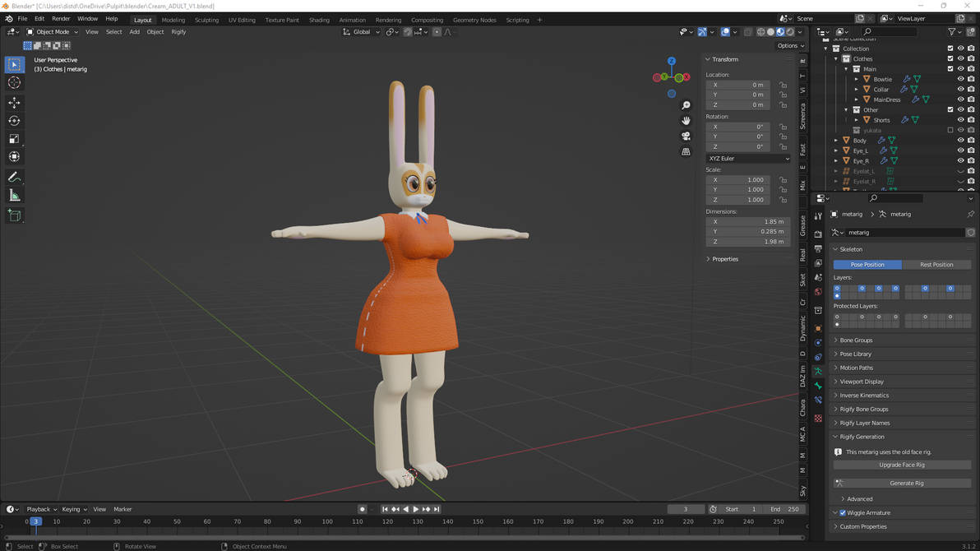Activate the Cursor tool
Screen dimensions: 980x551
14,83
